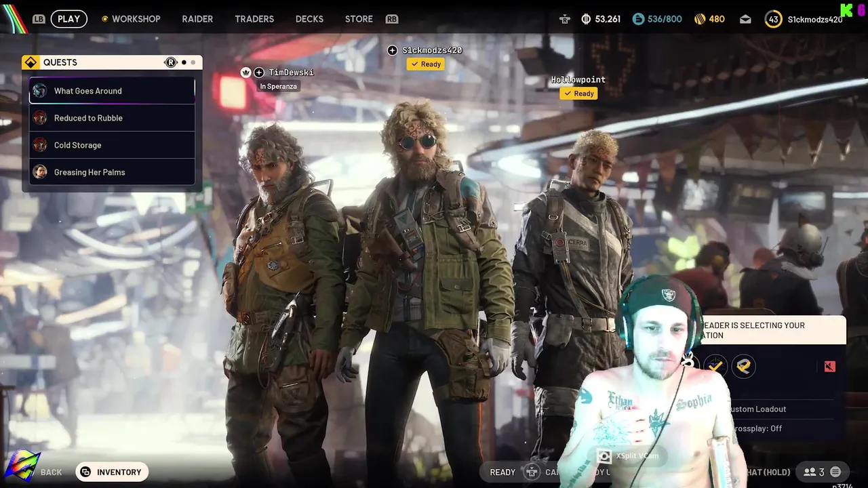This screenshot has width=868, height=488.
Task: Open the INVENTORY button
Action: point(112,472)
